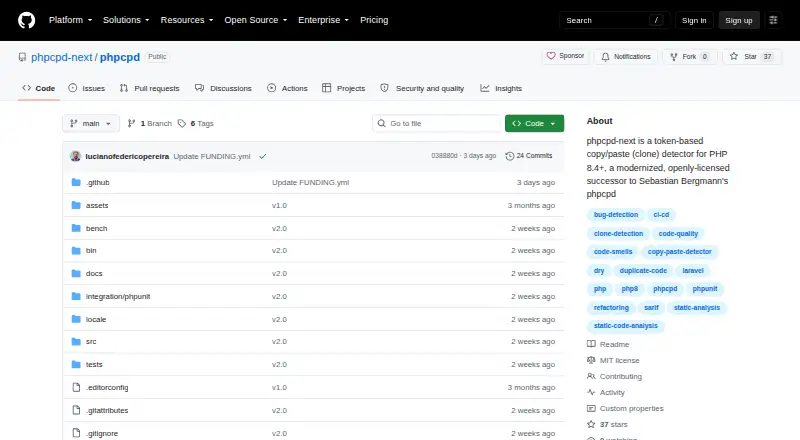Select the copy-paste-detector topic tag

[x=680, y=252]
